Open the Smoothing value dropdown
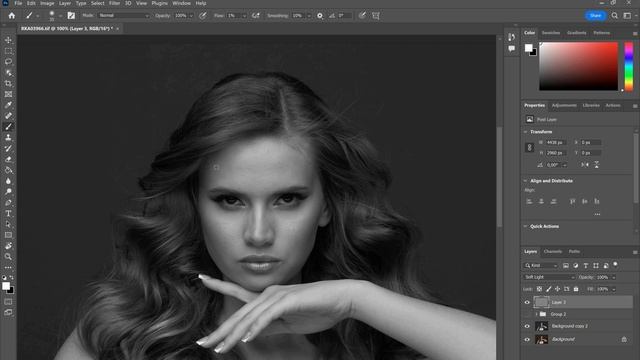 pyautogui.click(x=309, y=16)
